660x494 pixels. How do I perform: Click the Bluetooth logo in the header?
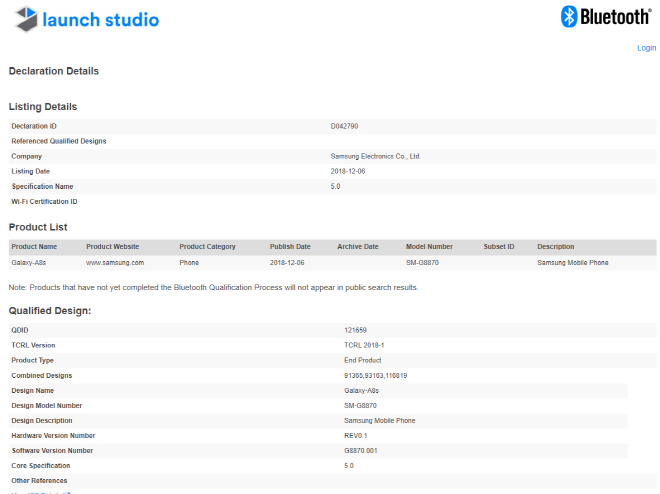tap(606, 17)
